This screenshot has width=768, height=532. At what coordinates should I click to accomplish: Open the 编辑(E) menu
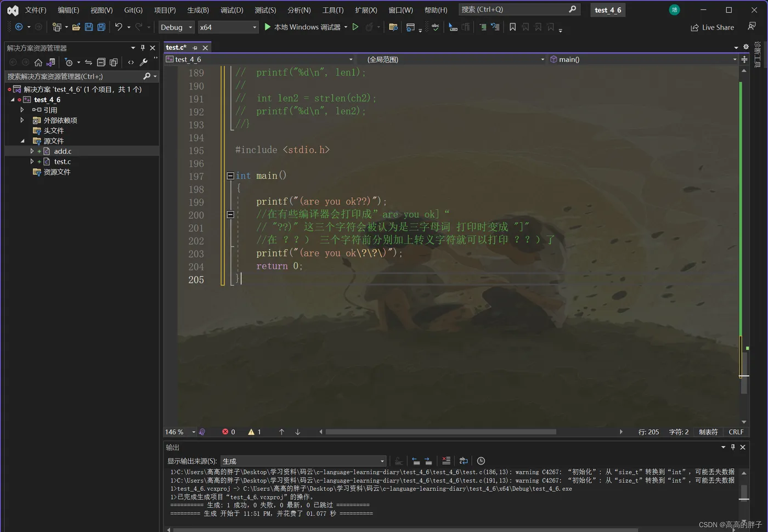pos(69,10)
